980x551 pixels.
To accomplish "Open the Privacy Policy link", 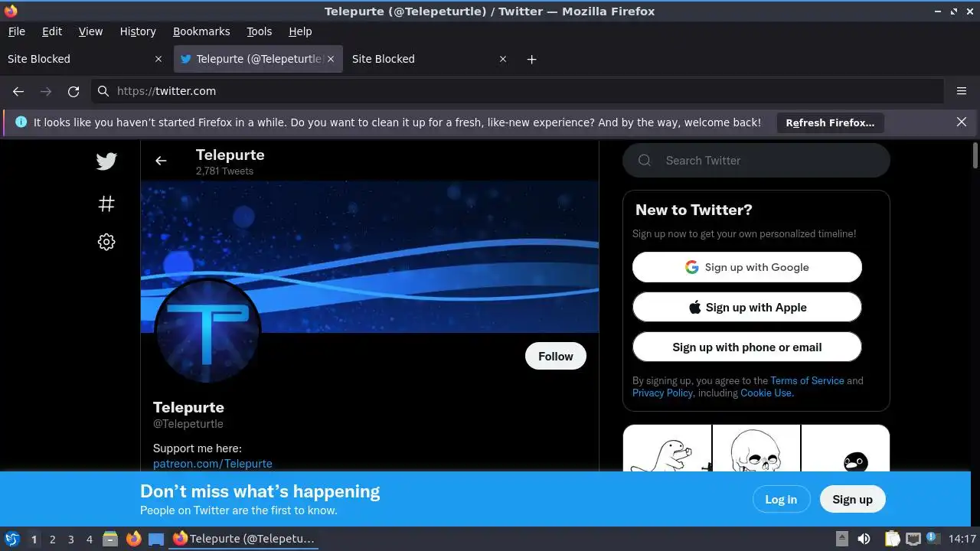I will point(662,393).
